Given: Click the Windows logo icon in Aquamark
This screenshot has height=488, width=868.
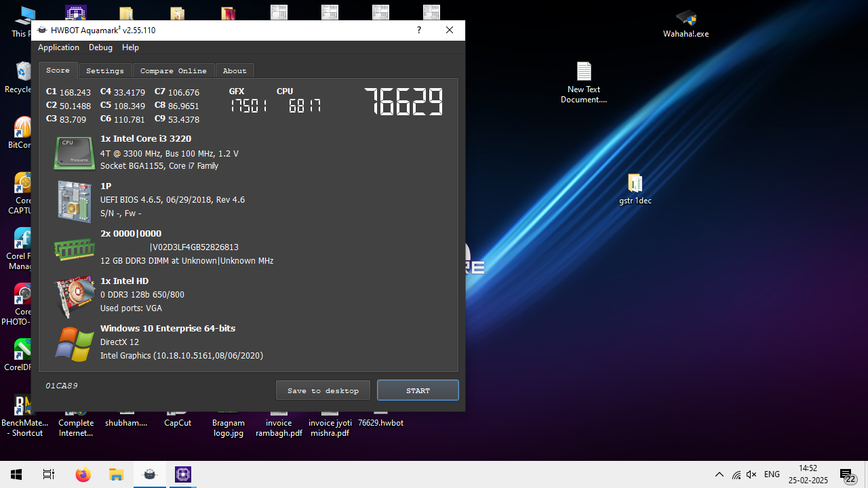Looking at the screenshot, I should (75, 344).
